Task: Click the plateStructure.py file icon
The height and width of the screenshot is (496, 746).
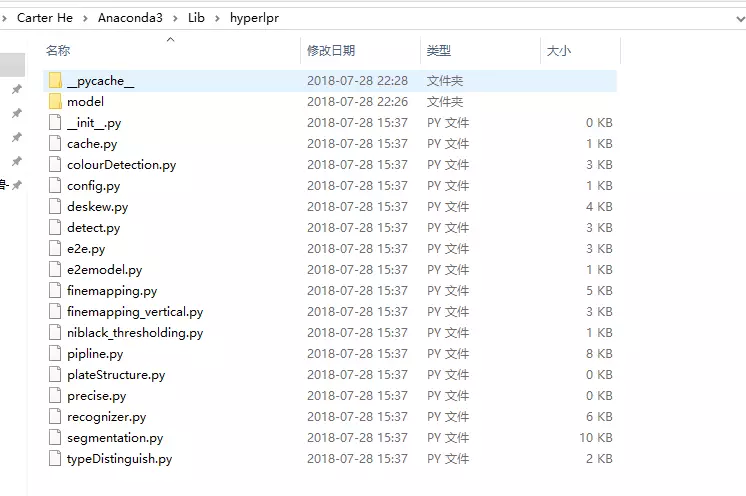Action: click(55, 374)
